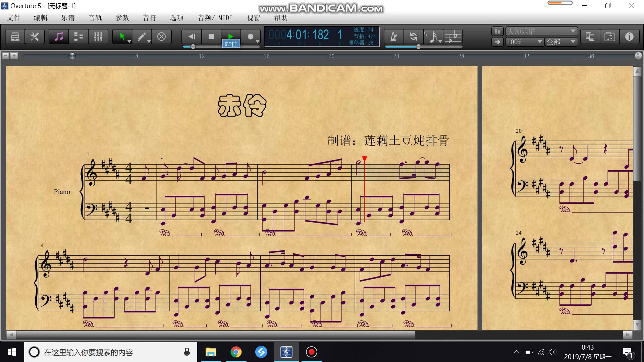Open the Bandicam recorder taskbar icon

[x=312, y=352]
